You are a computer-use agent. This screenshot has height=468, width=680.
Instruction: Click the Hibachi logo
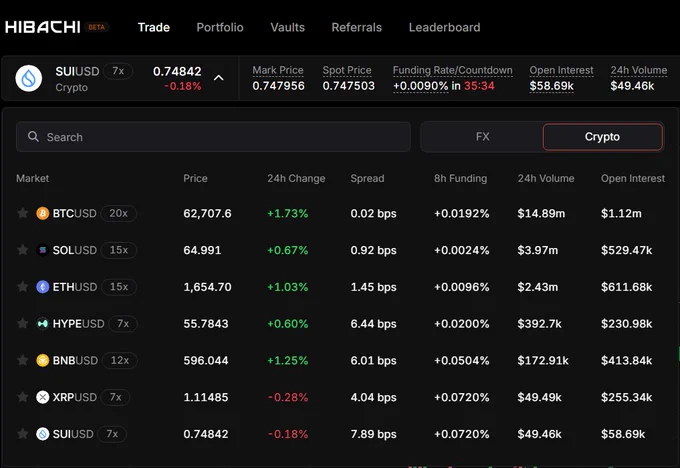point(42,27)
